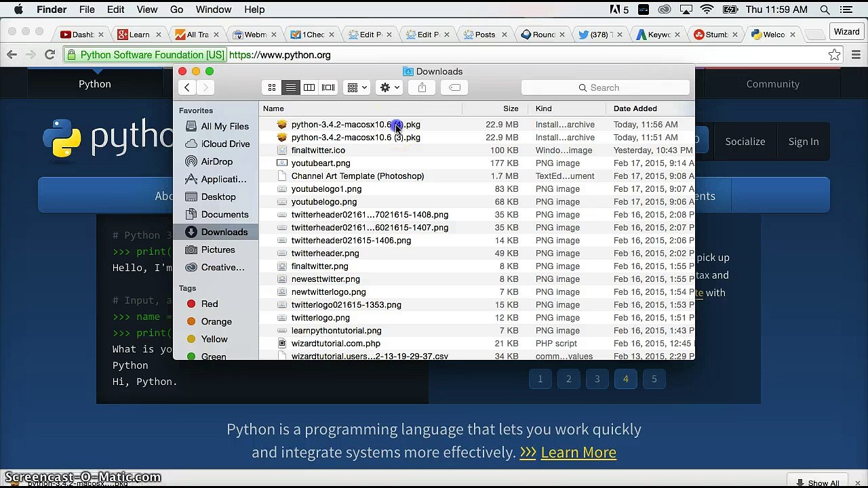The height and width of the screenshot is (488, 868).
Task: Go to slide 5 on python.org
Action: [654, 380]
